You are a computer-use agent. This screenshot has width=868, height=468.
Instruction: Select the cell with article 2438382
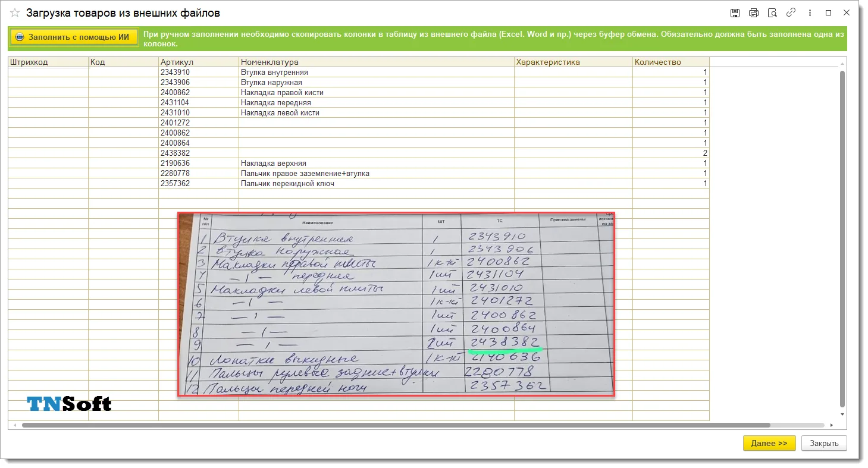point(199,153)
